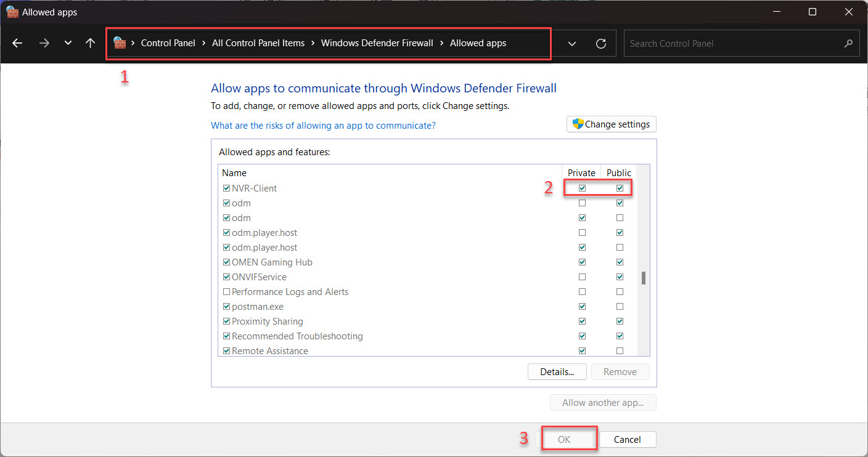Select Windows Defender Firewall breadcrumb
Viewport: 868px width, 457px height.
coord(377,43)
